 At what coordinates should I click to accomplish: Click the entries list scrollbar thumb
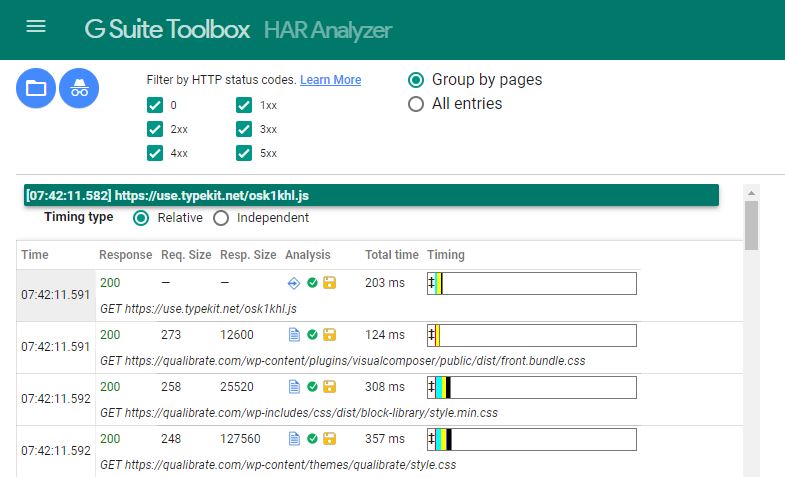751,225
